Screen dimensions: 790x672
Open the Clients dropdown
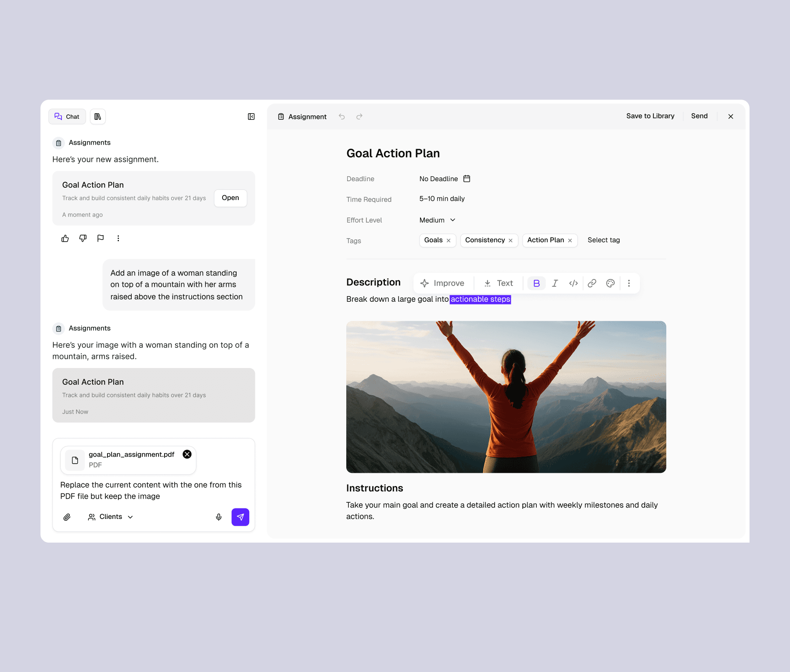pos(111,517)
